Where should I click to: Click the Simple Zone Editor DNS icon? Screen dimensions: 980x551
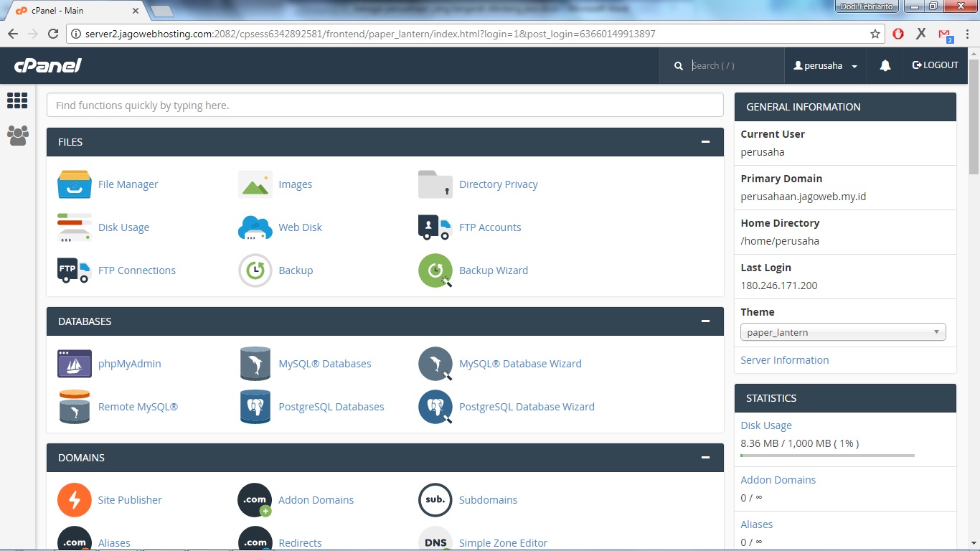435,539
